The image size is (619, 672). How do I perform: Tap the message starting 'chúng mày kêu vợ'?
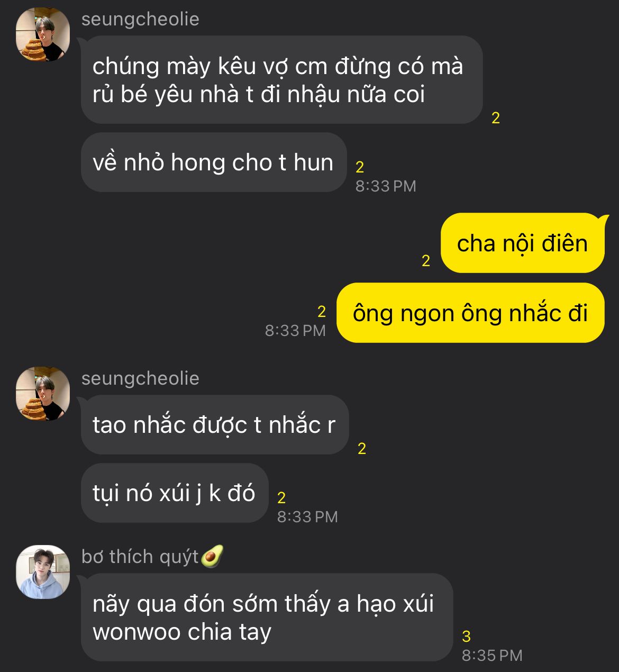click(x=281, y=80)
